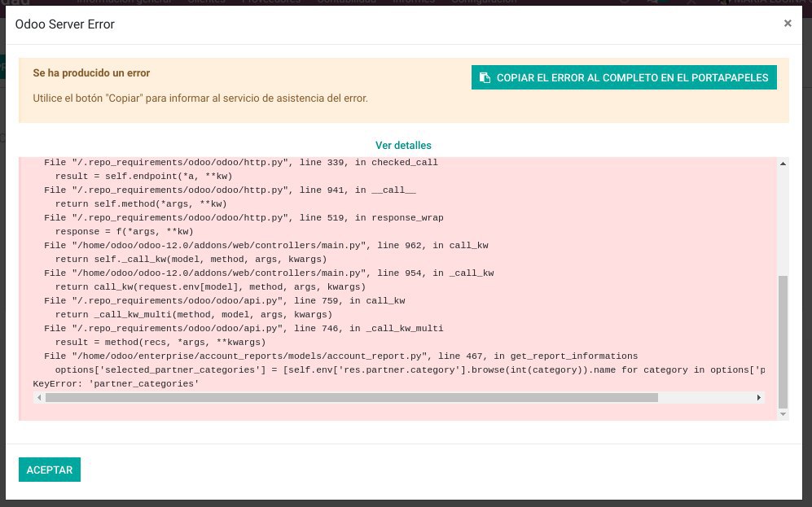The width and height of the screenshot is (812, 507).
Task: Click 'return call_kw(request.env[model]...' line
Action: [210, 287]
